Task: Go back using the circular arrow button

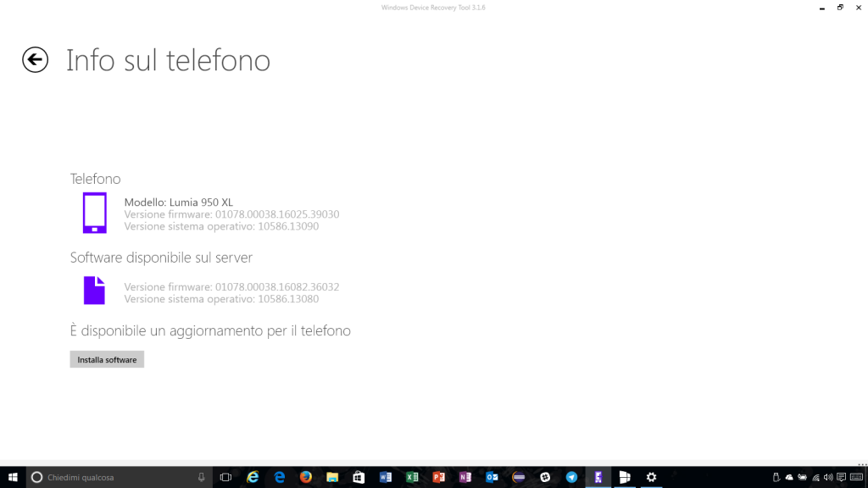Action: coord(36,60)
